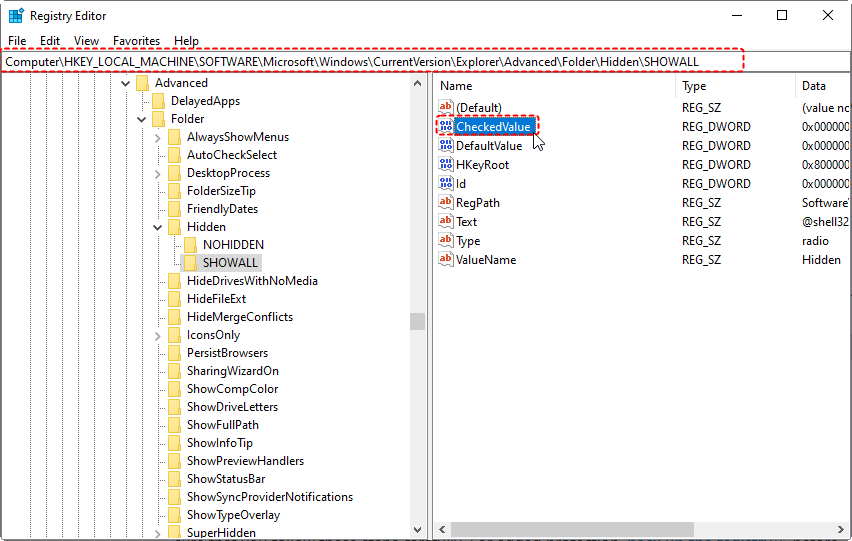Click the tree pane vertical scrollbar thumb
Image resolution: width=852 pixels, height=541 pixels.
pyautogui.click(x=417, y=321)
